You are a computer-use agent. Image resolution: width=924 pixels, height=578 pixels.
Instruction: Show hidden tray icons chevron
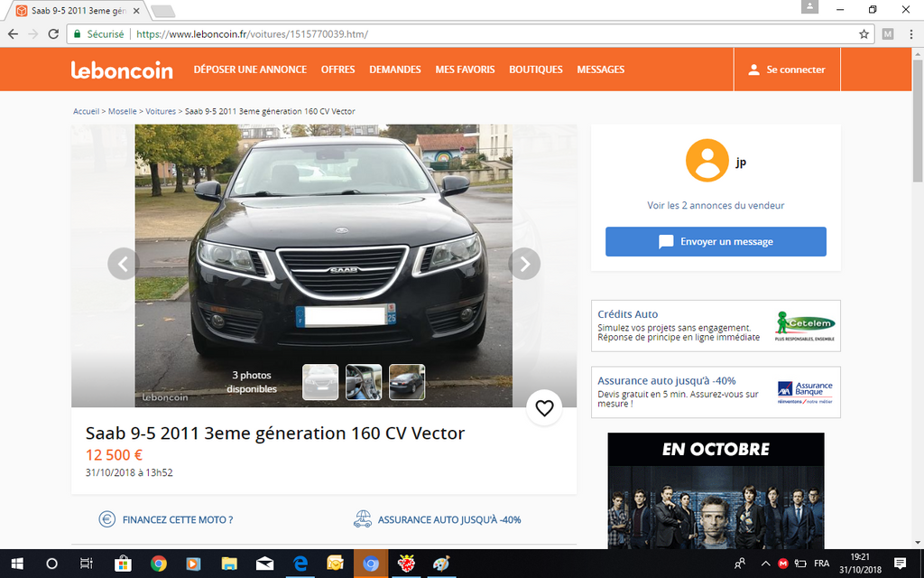[765, 564]
